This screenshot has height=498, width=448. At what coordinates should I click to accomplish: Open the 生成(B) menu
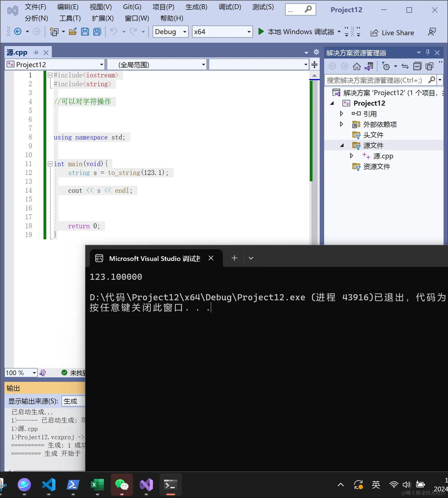point(196,7)
